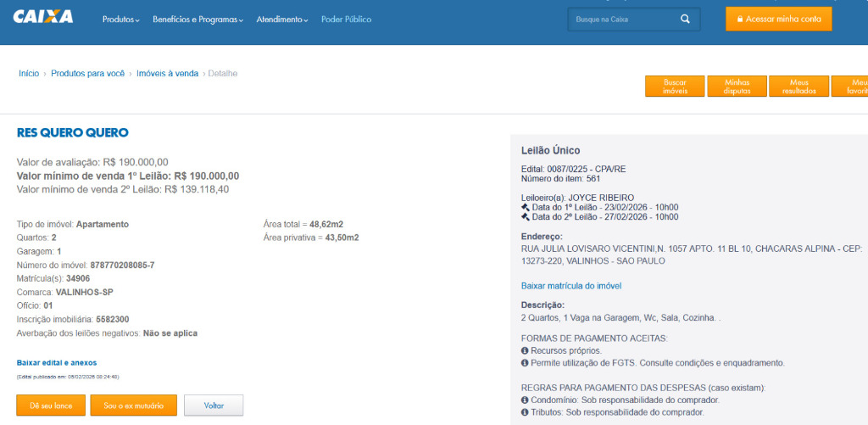The width and height of the screenshot is (868, 425).
Task: Expand the Atendimento menu
Action: [281, 20]
